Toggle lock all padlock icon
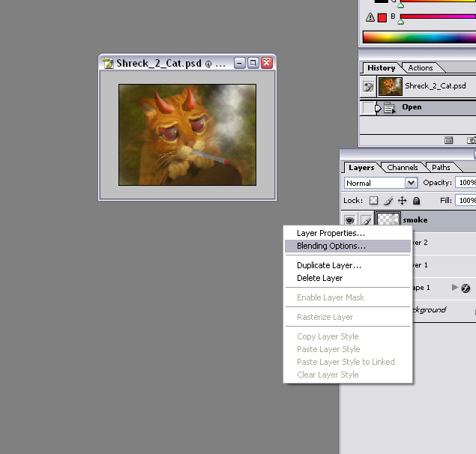This screenshot has width=476, height=454. coord(417,201)
